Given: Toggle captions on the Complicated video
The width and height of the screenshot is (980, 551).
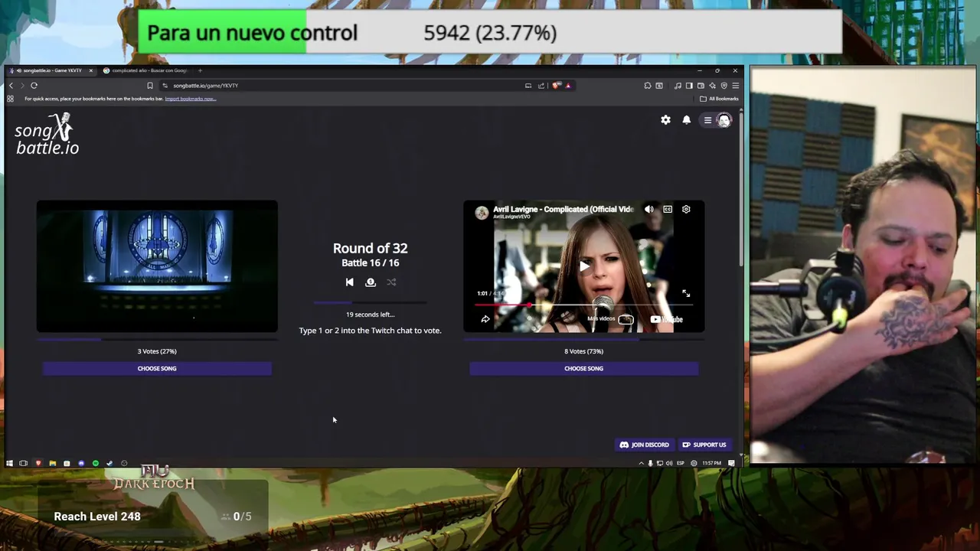Looking at the screenshot, I should click(668, 209).
